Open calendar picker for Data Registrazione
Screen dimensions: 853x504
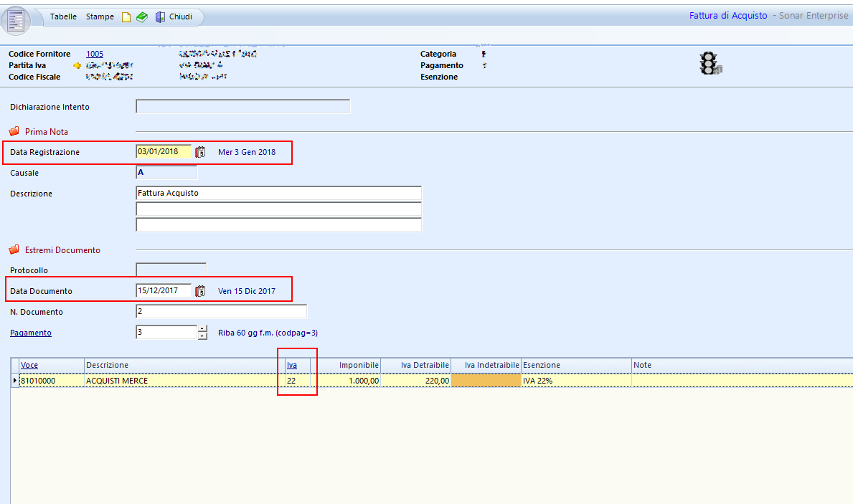(x=200, y=152)
